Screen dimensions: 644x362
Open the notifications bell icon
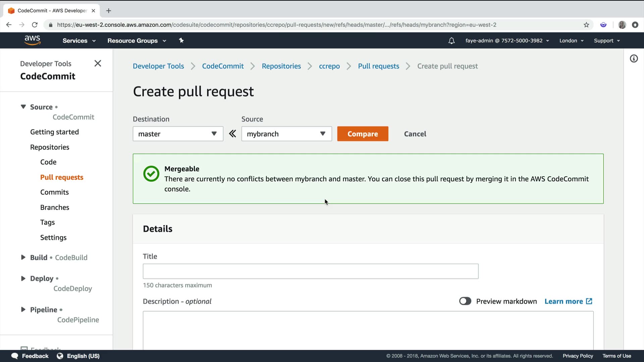click(451, 41)
